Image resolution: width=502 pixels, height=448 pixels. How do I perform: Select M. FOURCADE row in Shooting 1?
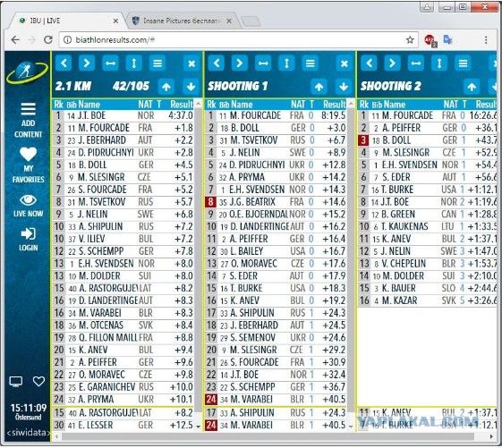pyautogui.click(x=276, y=115)
